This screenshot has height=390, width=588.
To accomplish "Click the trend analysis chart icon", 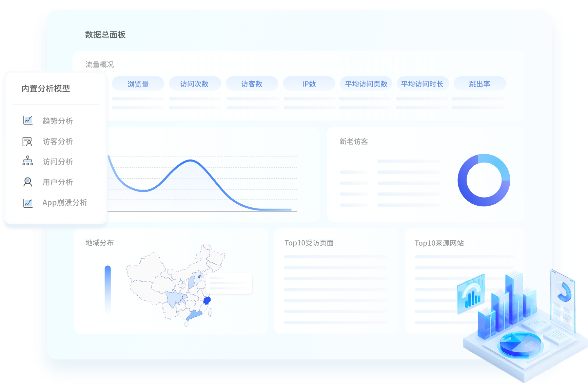I will pyautogui.click(x=28, y=120).
